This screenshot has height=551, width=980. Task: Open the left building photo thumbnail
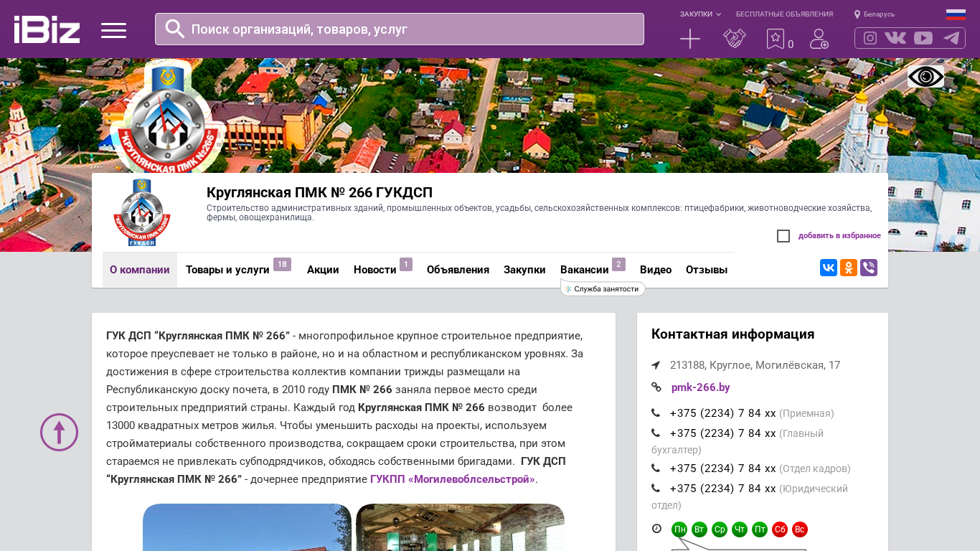pyautogui.click(x=247, y=527)
